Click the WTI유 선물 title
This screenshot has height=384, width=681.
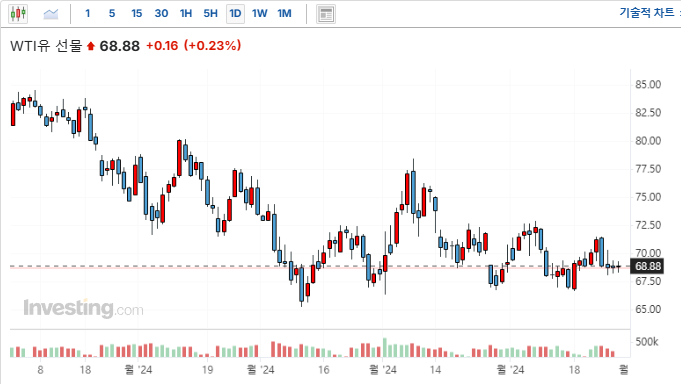tap(46, 46)
